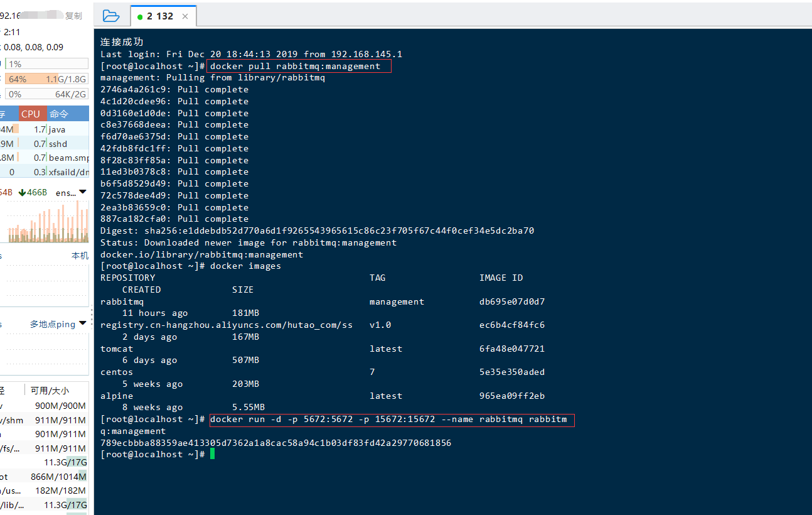Click the 复制 copy IP link

point(73,16)
